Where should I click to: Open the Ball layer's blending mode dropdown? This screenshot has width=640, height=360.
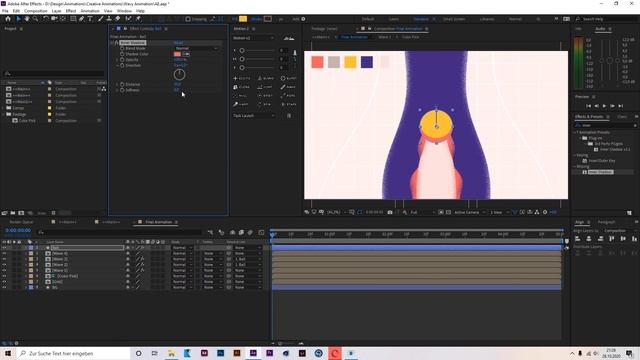pos(181,248)
